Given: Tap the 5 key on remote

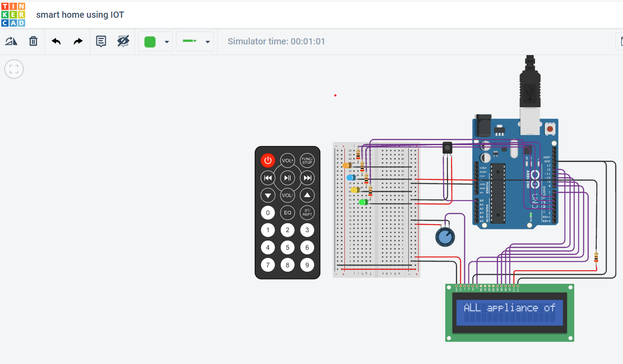Looking at the screenshot, I should point(288,247).
